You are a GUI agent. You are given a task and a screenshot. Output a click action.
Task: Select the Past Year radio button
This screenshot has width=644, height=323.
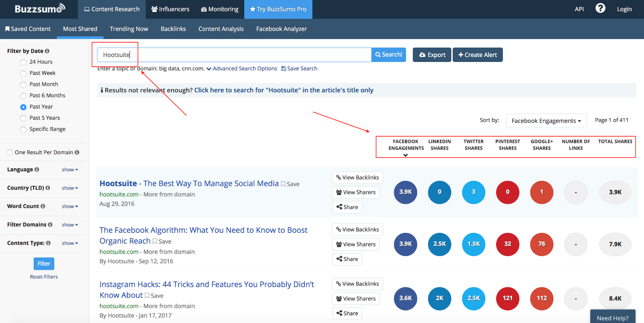point(23,107)
